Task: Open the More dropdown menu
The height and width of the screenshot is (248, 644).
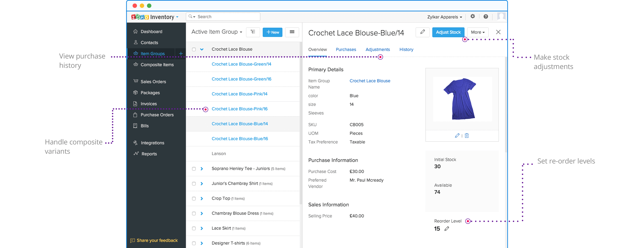Action: coord(478,32)
